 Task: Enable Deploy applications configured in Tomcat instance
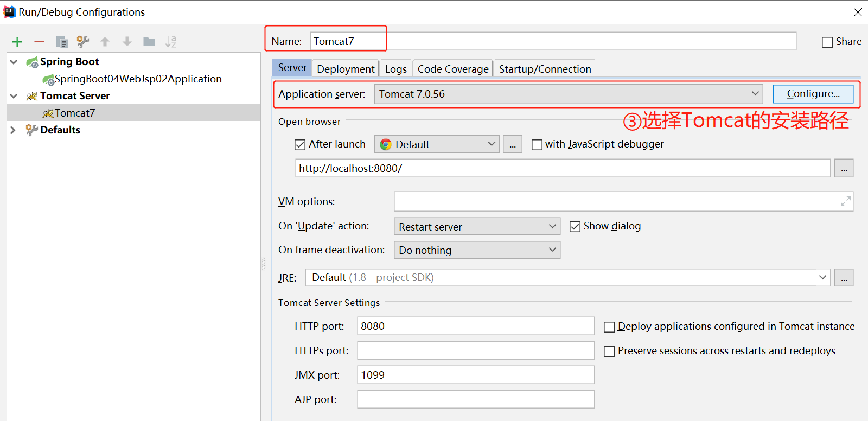click(x=609, y=327)
